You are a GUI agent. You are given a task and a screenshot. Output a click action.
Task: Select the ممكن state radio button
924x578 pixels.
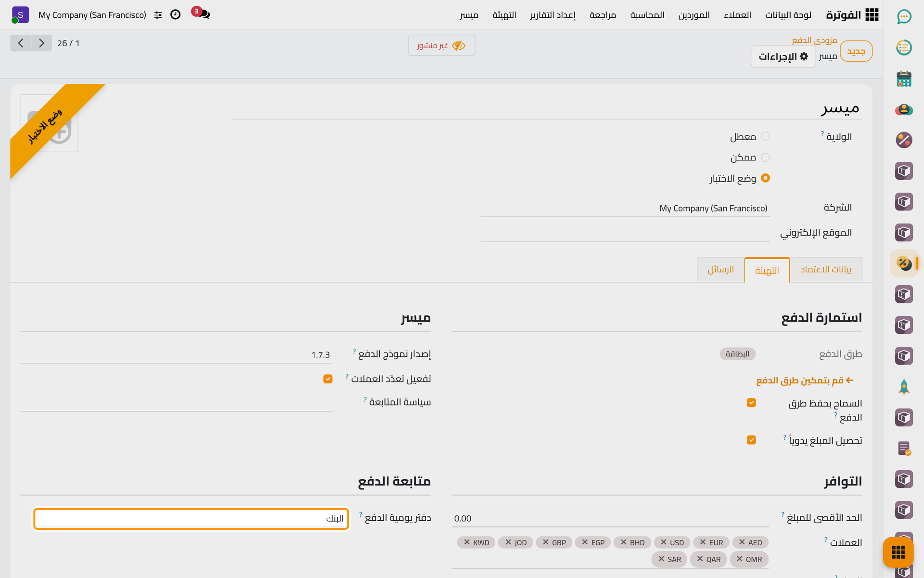tap(766, 158)
